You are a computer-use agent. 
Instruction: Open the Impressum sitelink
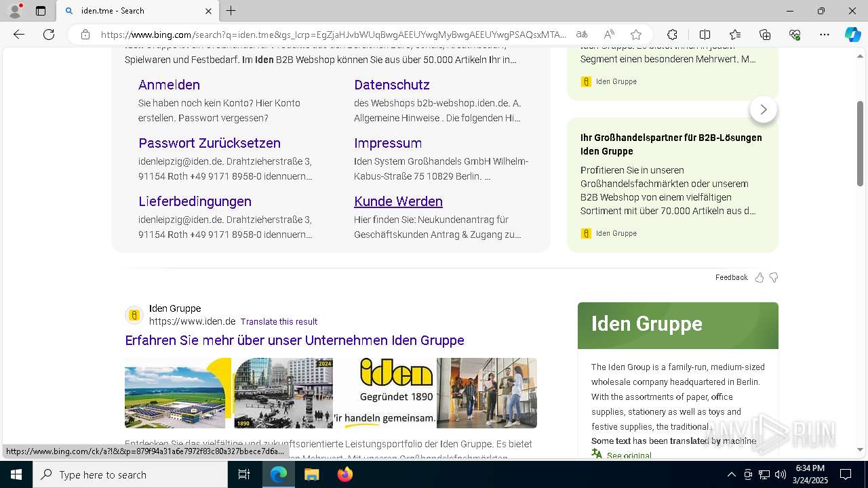[x=388, y=143]
